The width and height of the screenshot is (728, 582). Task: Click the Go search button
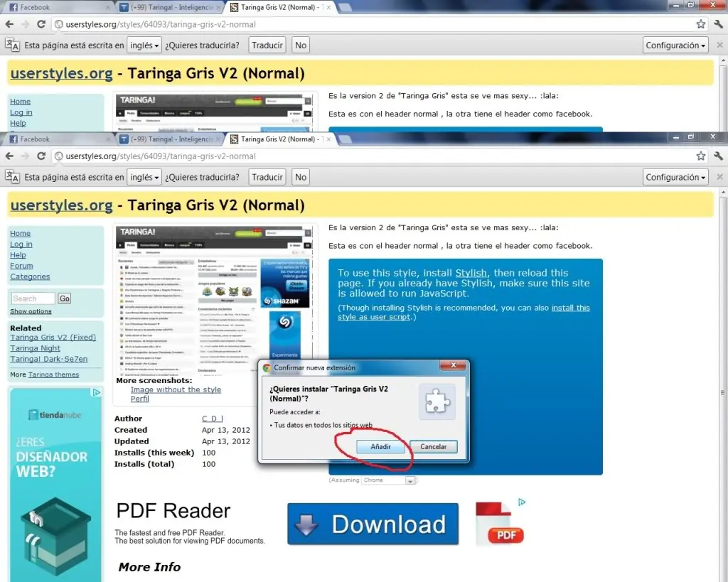click(x=65, y=298)
